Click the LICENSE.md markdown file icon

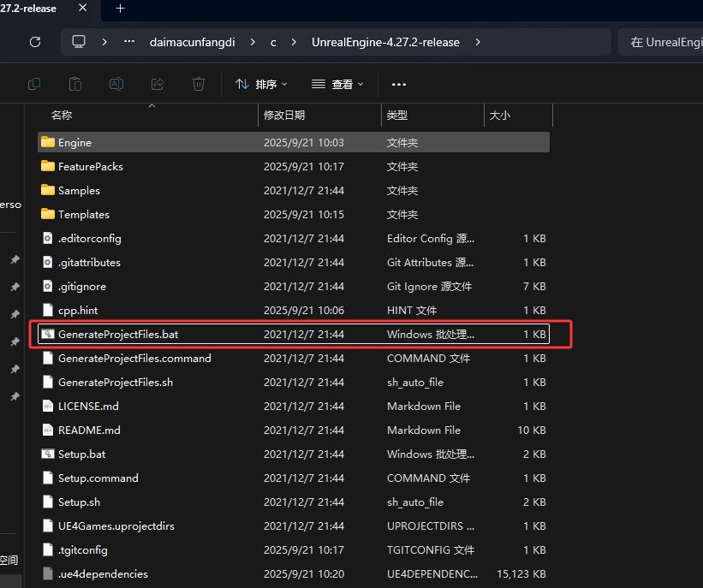pos(48,406)
